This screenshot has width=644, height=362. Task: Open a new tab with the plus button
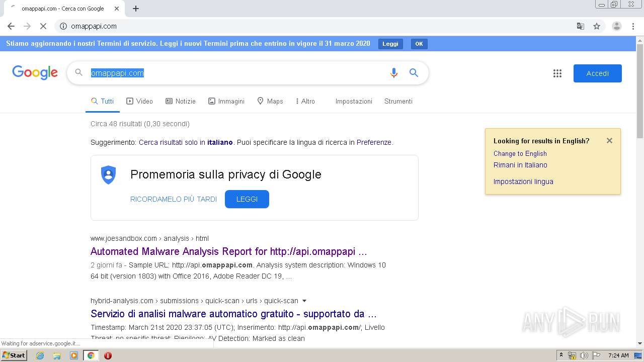[136, 9]
